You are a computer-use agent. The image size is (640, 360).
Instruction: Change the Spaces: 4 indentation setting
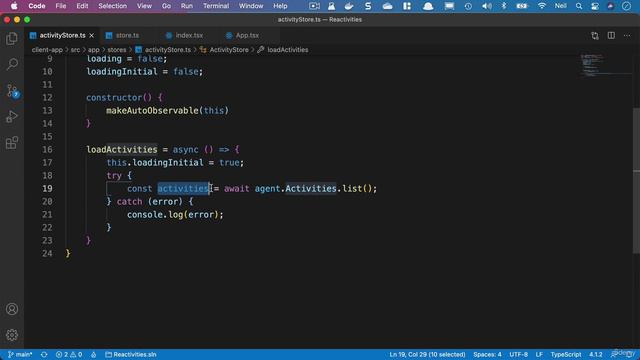click(487, 354)
